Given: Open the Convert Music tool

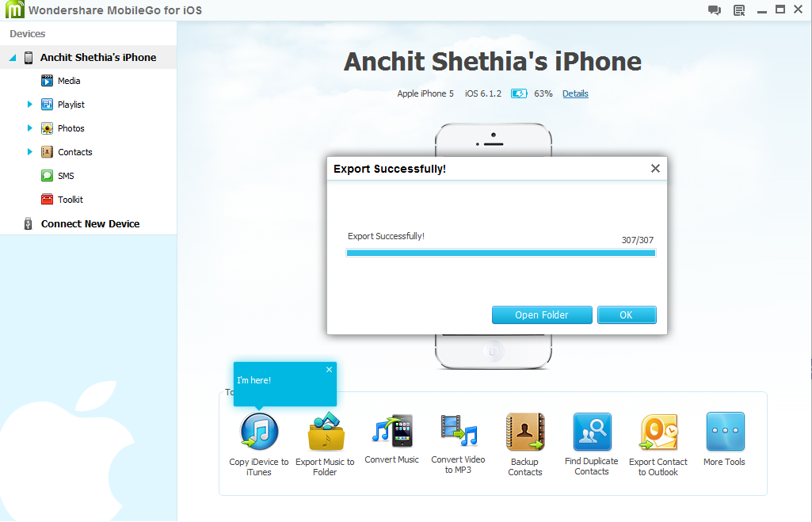Looking at the screenshot, I should 391,439.
